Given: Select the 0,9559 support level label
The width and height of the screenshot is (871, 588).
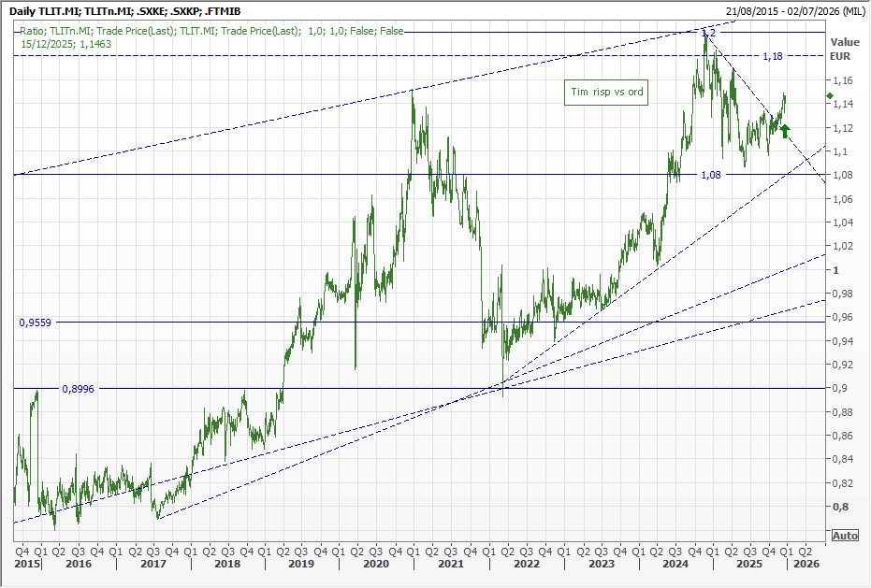Looking at the screenshot, I should coord(36,322).
